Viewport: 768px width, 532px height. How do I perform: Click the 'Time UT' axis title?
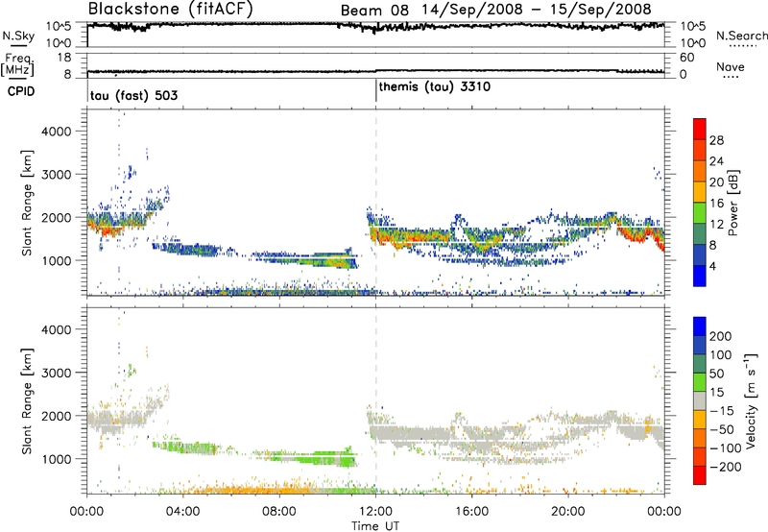coord(375,525)
